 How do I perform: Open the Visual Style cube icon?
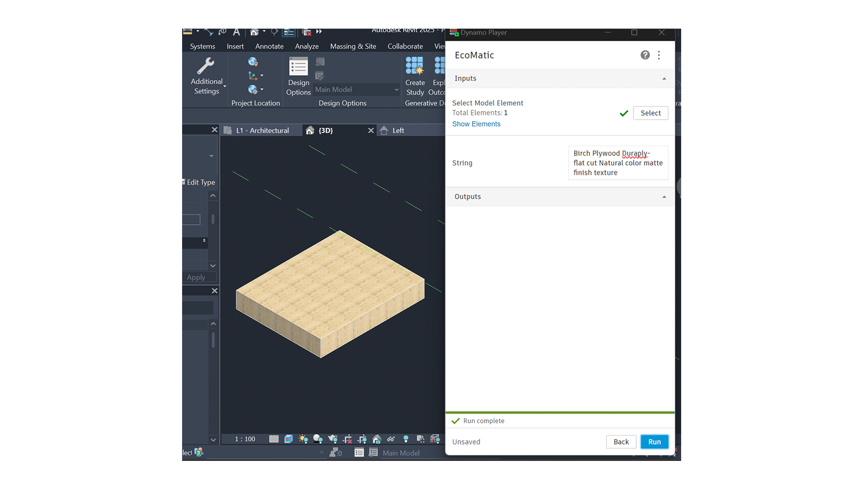click(288, 439)
